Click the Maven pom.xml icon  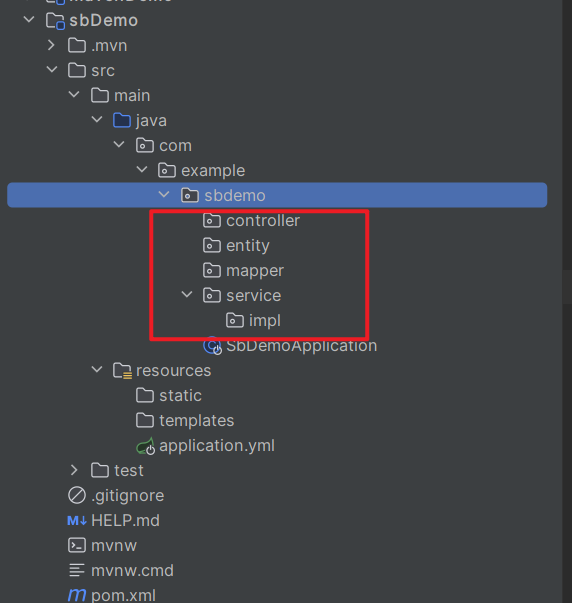point(77,595)
